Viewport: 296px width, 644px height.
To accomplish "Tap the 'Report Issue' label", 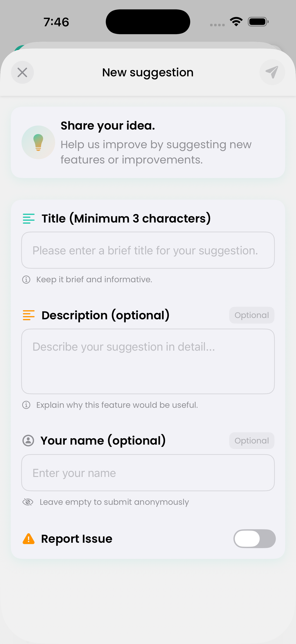I will pos(77,539).
